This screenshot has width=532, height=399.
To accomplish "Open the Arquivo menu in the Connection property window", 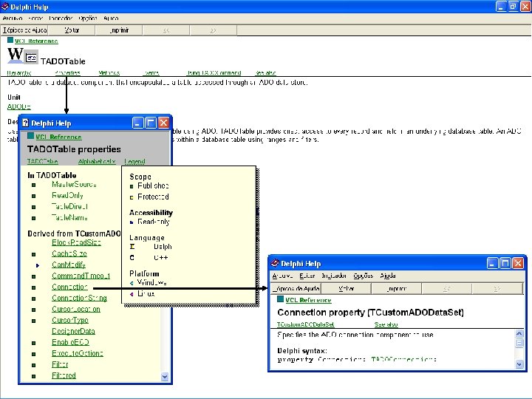I will tap(282, 276).
